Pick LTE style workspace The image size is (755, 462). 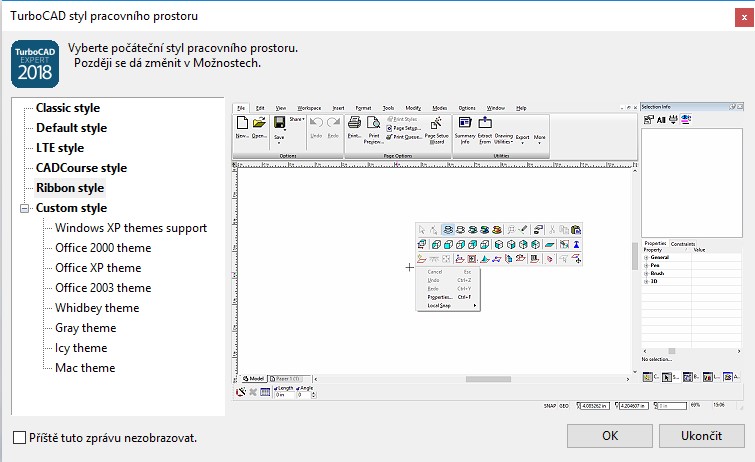(60, 148)
